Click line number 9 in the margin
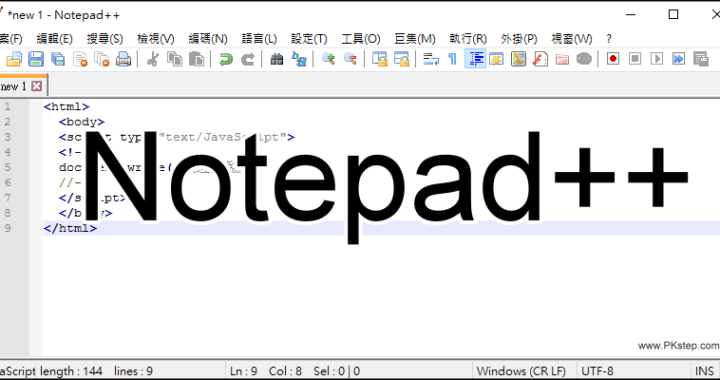Viewport: 720px width, 380px height. (x=8, y=228)
